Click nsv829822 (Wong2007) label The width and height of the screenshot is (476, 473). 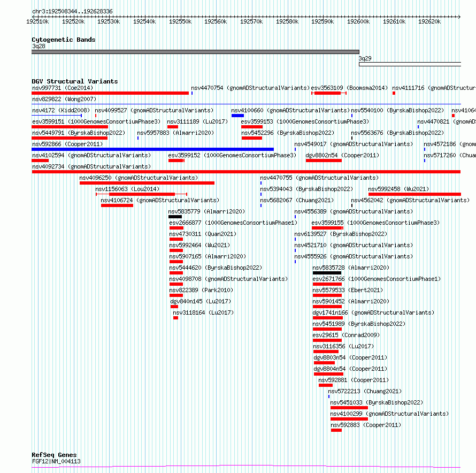pyautogui.click(x=64, y=99)
